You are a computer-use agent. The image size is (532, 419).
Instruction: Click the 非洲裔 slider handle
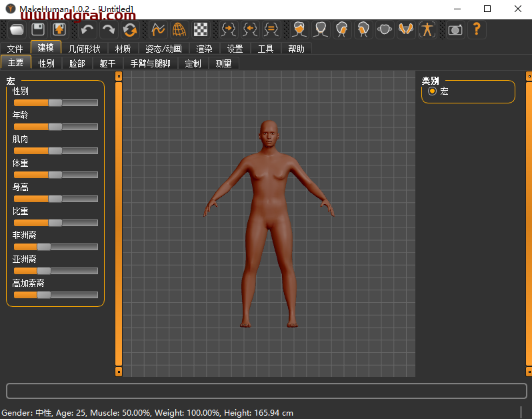point(44,247)
